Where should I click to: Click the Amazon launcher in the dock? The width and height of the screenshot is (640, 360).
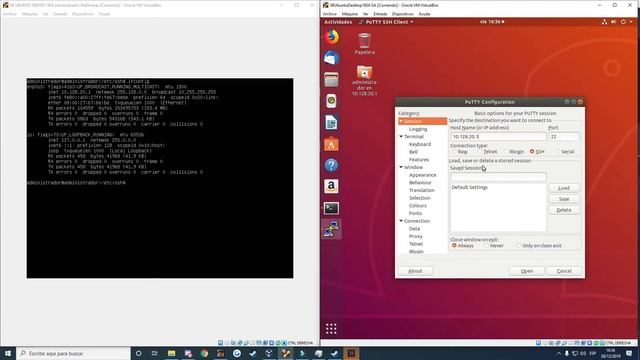tap(331, 187)
